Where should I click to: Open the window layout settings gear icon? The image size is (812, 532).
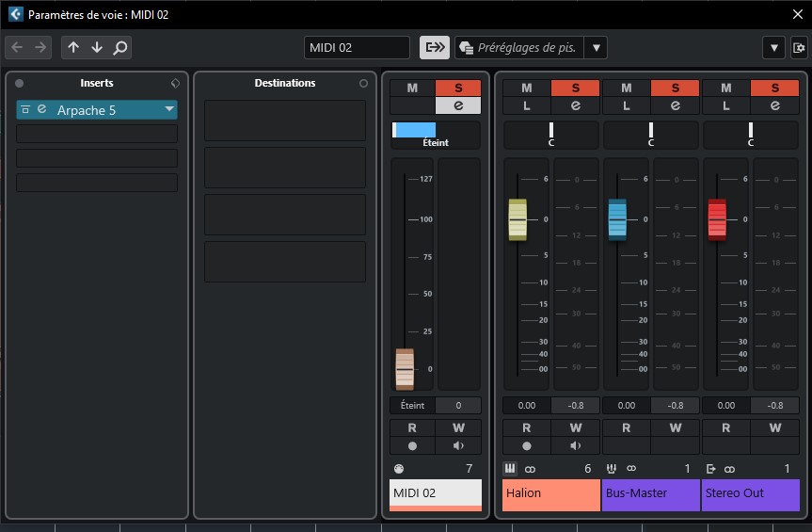coord(799,48)
